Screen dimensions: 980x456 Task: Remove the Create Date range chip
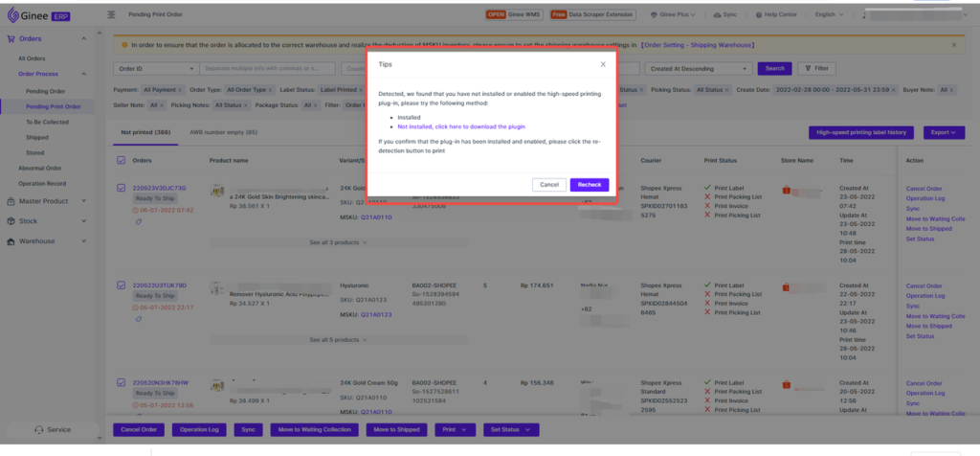pyautogui.click(x=895, y=90)
